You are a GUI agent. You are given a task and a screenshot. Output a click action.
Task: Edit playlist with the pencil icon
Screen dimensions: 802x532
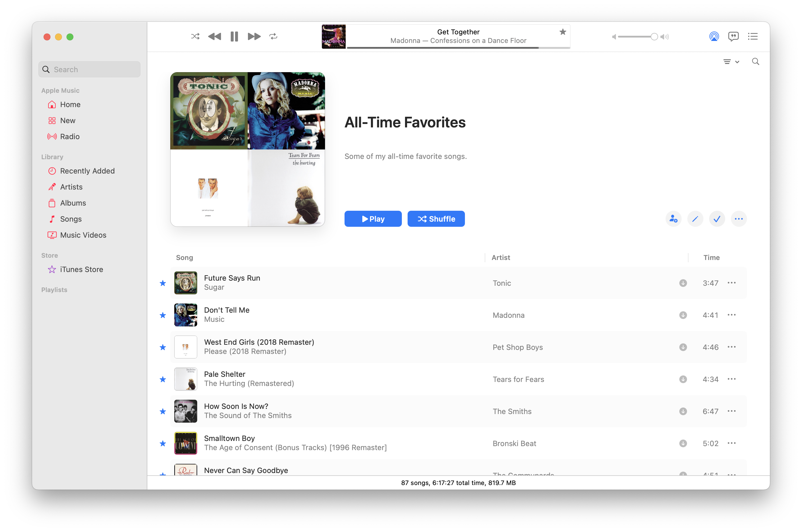coord(695,219)
